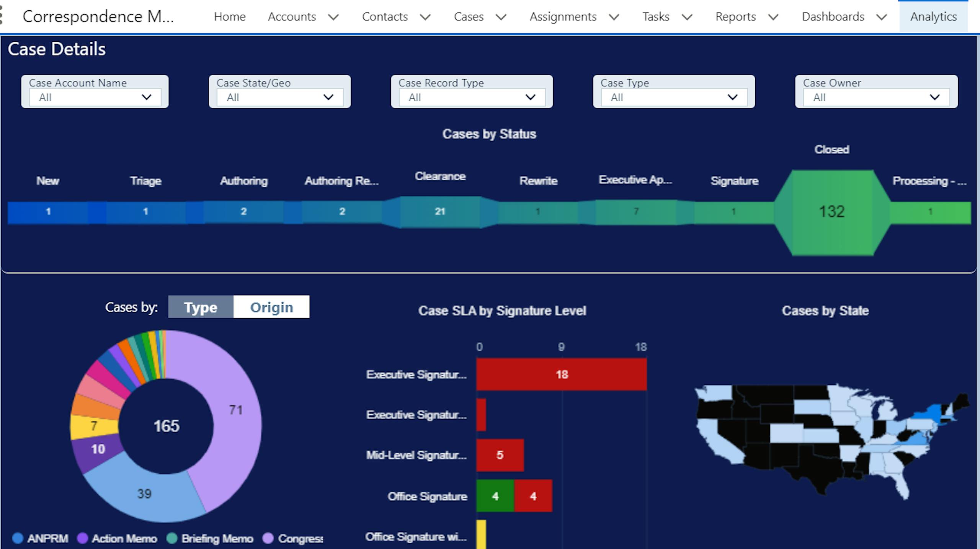Expand the Cases nav chevron

click(x=501, y=17)
